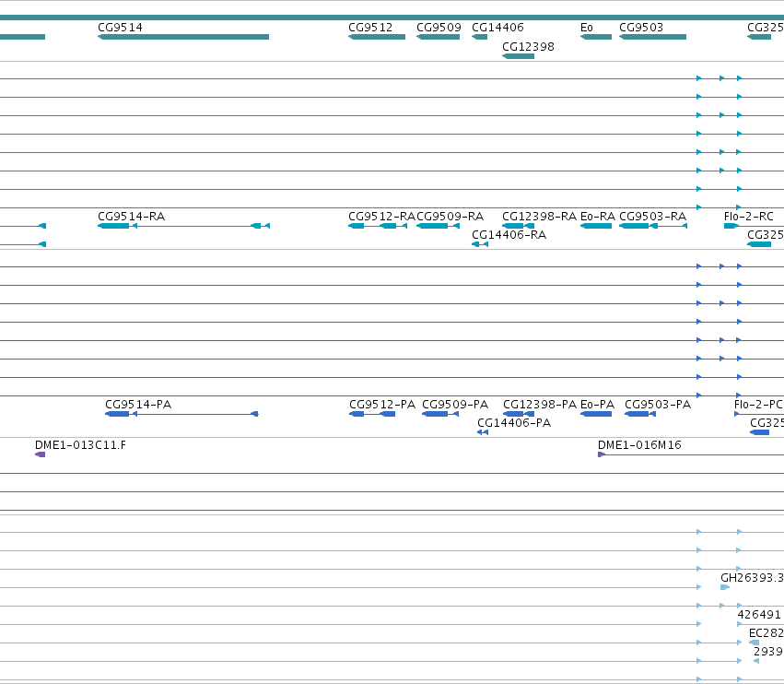Click the DME1-013C11.F feature label

(80, 445)
